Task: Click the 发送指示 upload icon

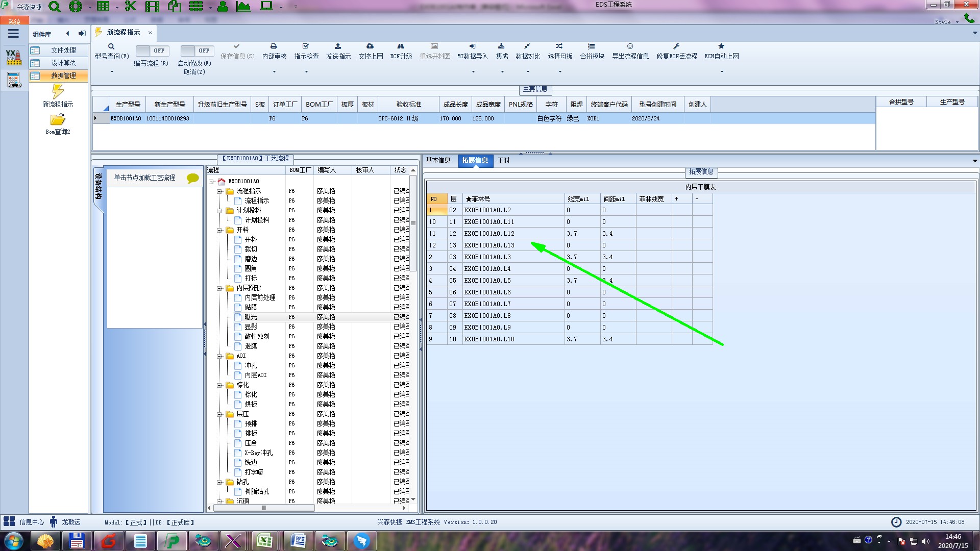Action: pos(338,46)
